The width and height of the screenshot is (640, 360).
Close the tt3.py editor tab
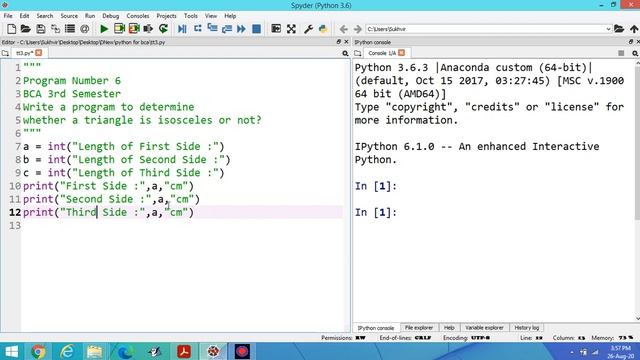tap(38, 53)
